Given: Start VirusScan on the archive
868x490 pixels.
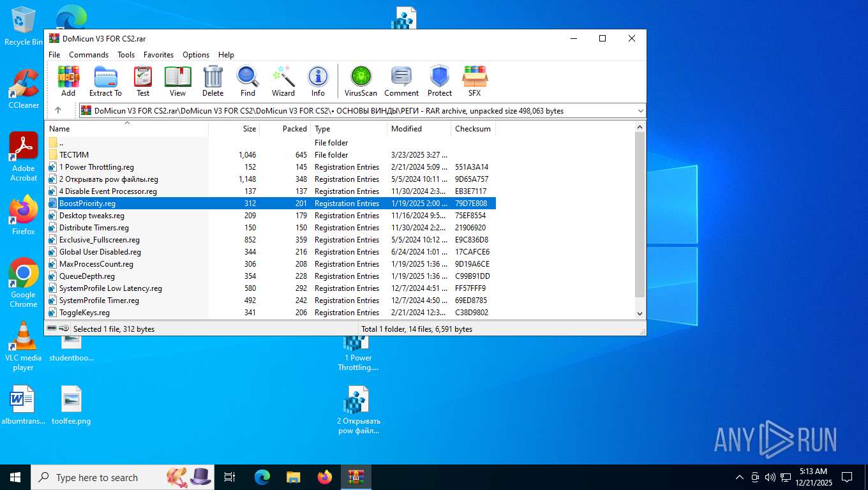Looking at the screenshot, I should point(361,81).
